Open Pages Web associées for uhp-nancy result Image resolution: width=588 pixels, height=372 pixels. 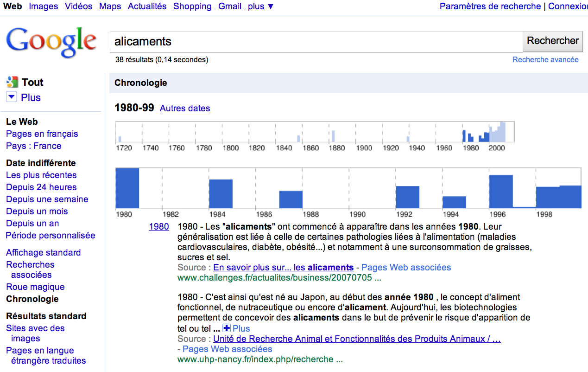click(x=228, y=349)
